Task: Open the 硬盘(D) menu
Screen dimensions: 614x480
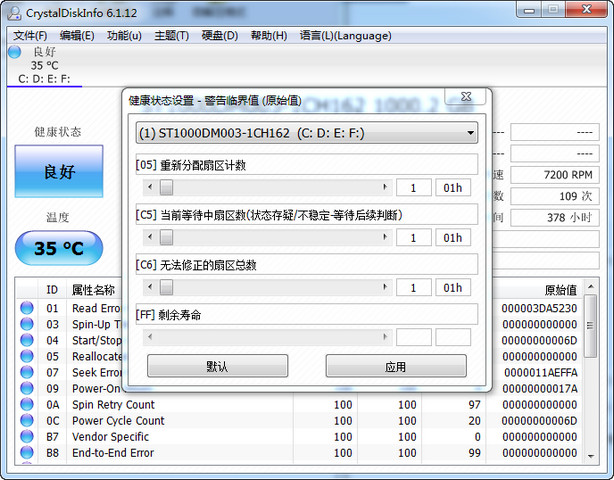Action: [x=220, y=36]
